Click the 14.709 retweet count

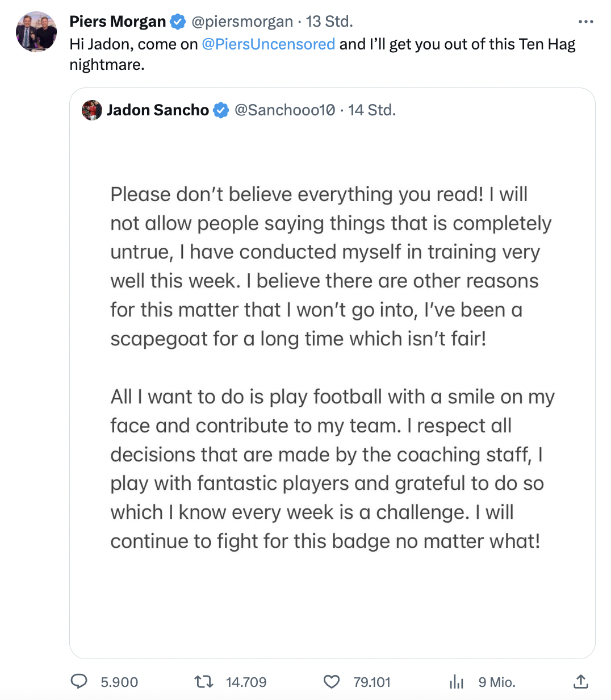coord(246,682)
